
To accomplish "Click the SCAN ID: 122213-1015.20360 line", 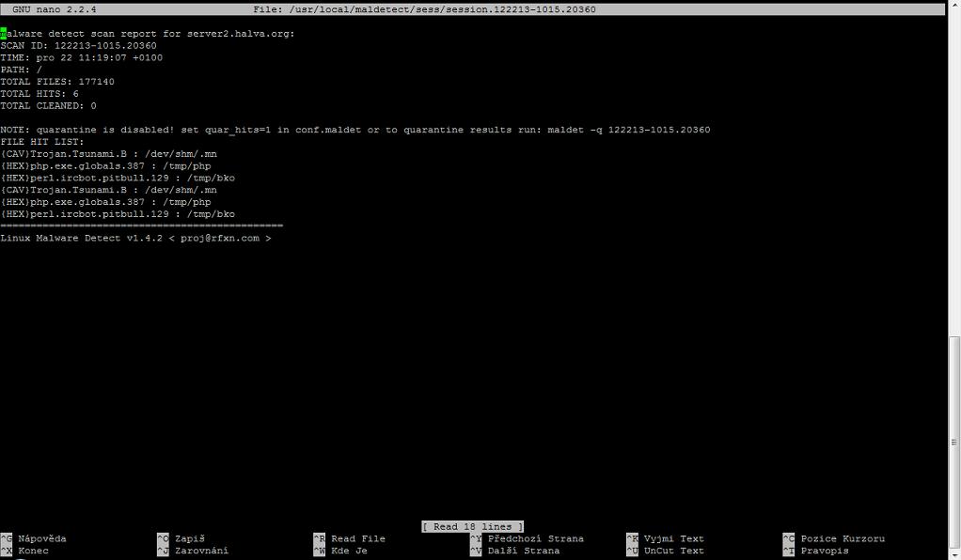I will (78, 45).
